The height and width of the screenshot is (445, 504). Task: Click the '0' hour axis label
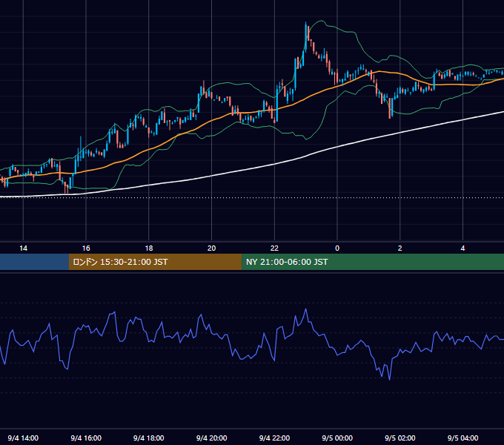point(337,248)
